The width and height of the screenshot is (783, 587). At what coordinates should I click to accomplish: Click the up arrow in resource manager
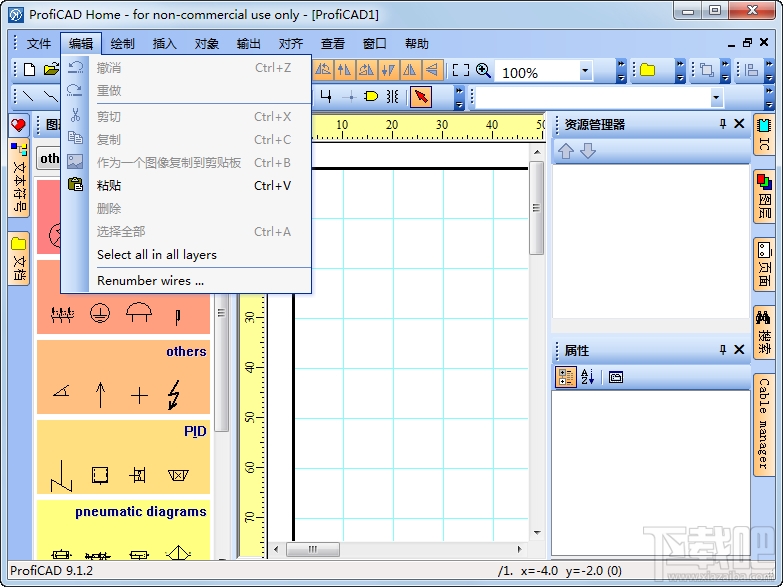pyautogui.click(x=566, y=151)
